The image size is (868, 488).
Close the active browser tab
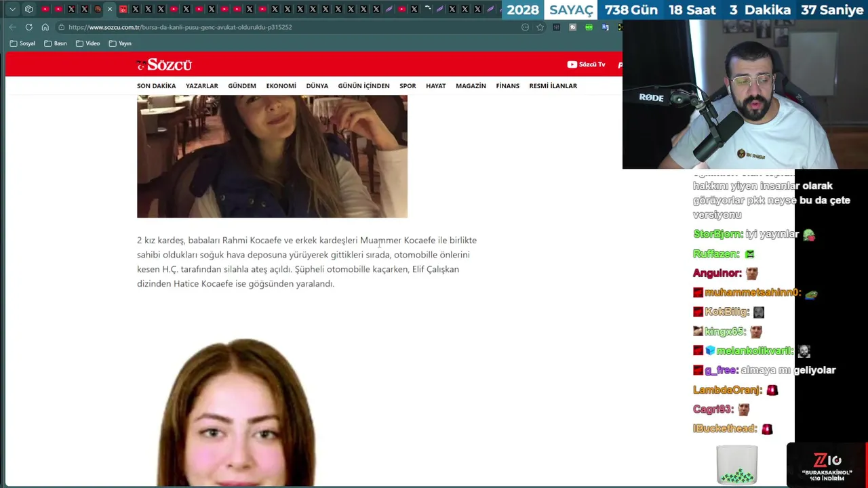[x=110, y=9]
